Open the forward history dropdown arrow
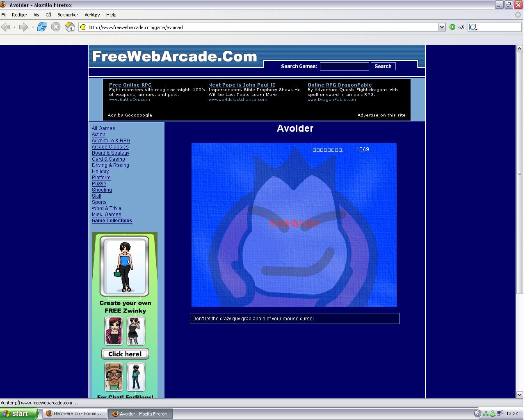Screen dimensions: 525x420 [32, 27]
